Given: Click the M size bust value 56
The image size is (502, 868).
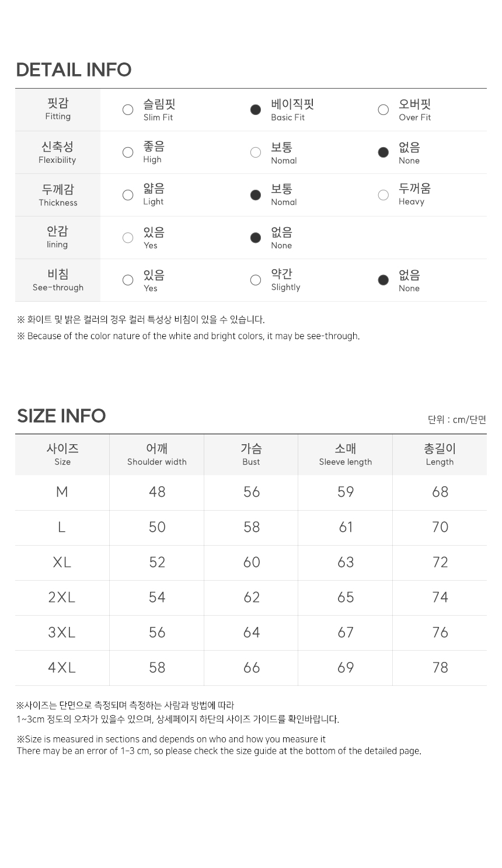Looking at the screenshot, I should (252, 492).
